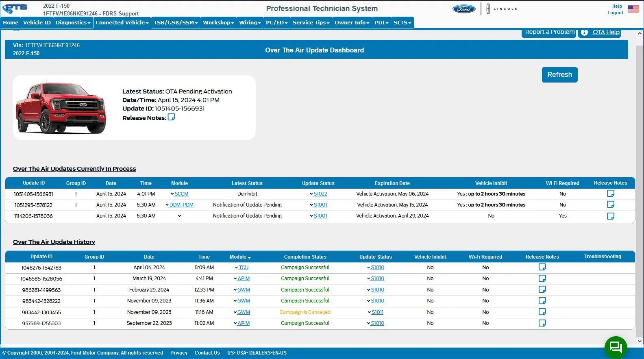Sort history by Module column arrow

tap(249, 257)
